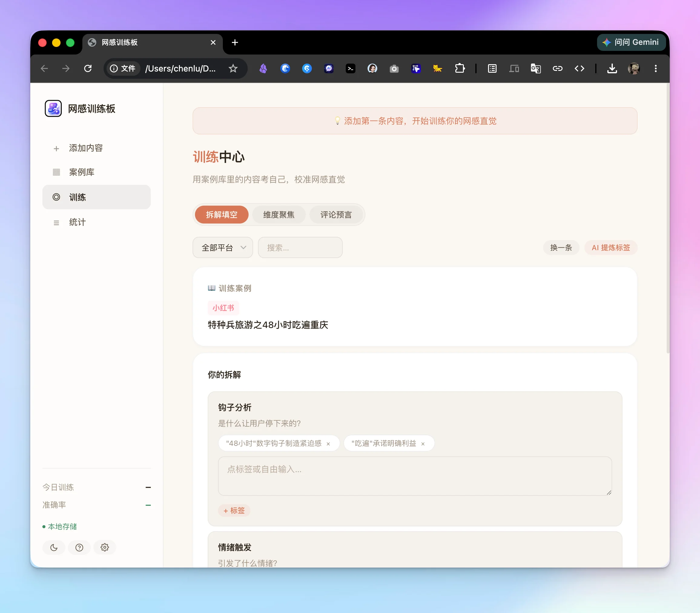Click the 问问 Gemini button
This screenshot has width=700, height=613.
coord(631,42)
